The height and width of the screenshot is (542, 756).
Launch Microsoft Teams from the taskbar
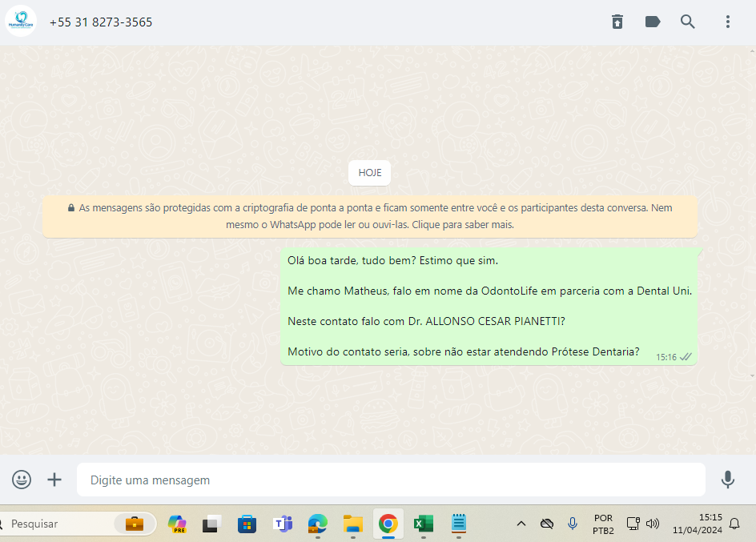pyautogui.click(x=283, y=524)
